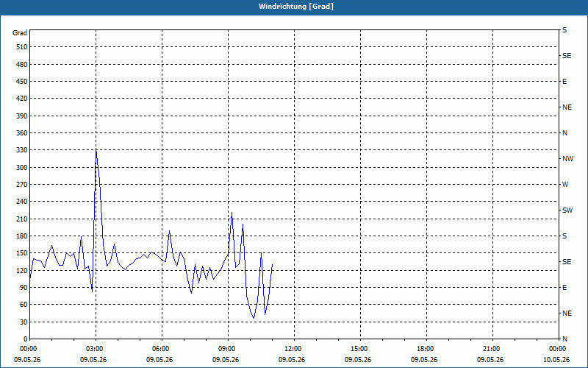Click the 09.05.26 date under 12:00
588x368 pixels.
pos(292,360)
